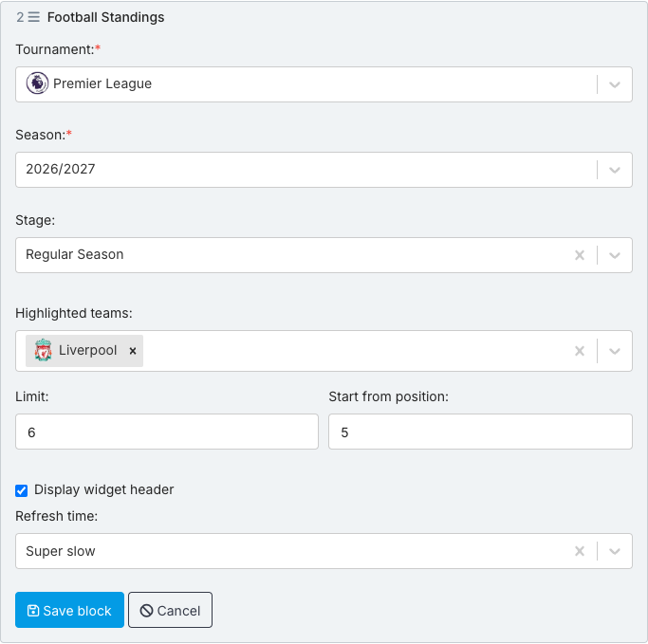648x644 pixels.
Task: Remove Liverpool from highlighted teams
Action: pyautogui.click(x=133, y=351)
